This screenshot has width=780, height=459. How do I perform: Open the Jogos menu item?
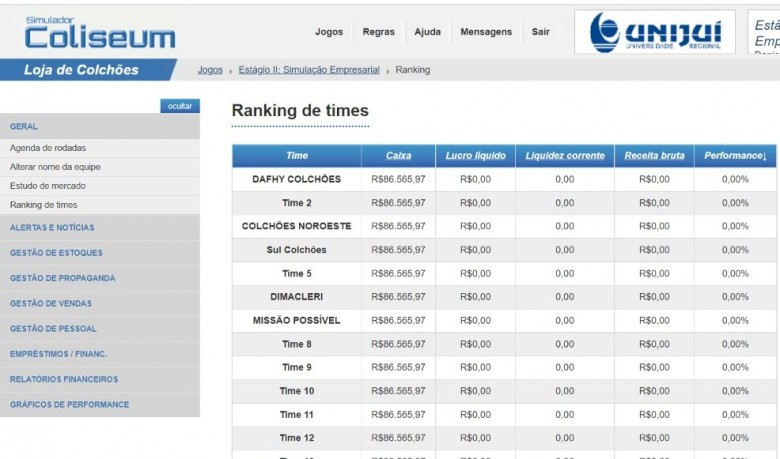329,32
